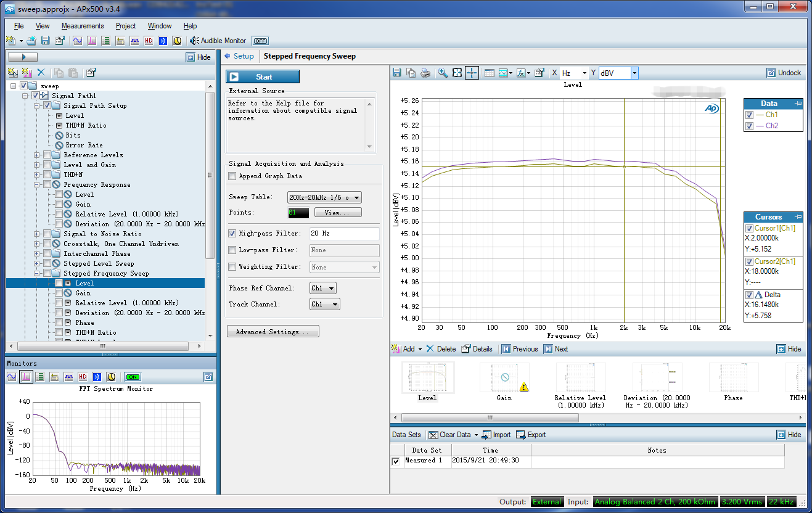812x513 pixels.
Task: Open the FFT spectrum monitor in Monitors panel
Action: (x=26, y=377)
